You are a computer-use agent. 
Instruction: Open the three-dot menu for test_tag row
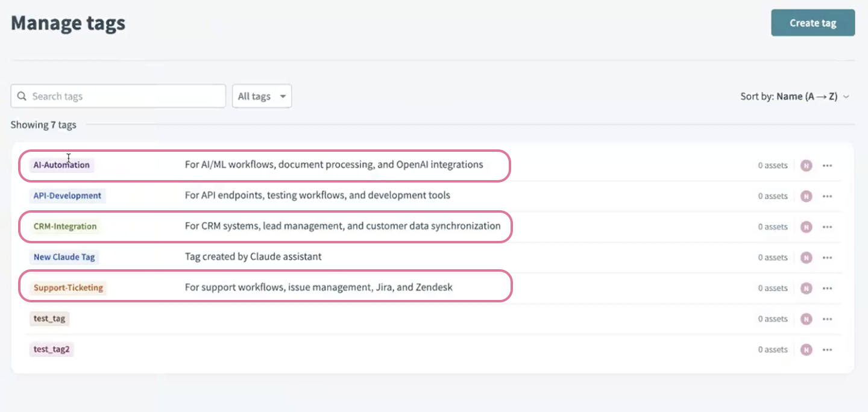pos(827,319)
